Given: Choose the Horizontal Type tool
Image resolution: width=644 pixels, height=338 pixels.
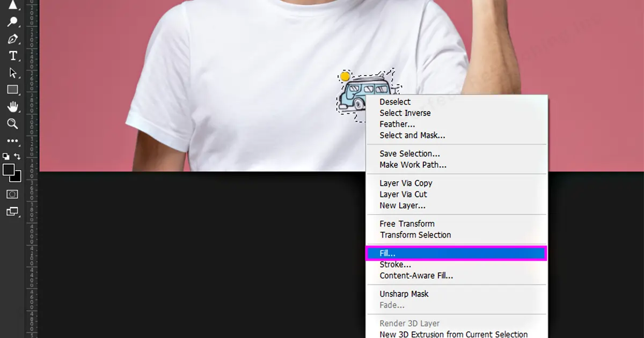Looking at the screenshot, I should coord(12,56).
